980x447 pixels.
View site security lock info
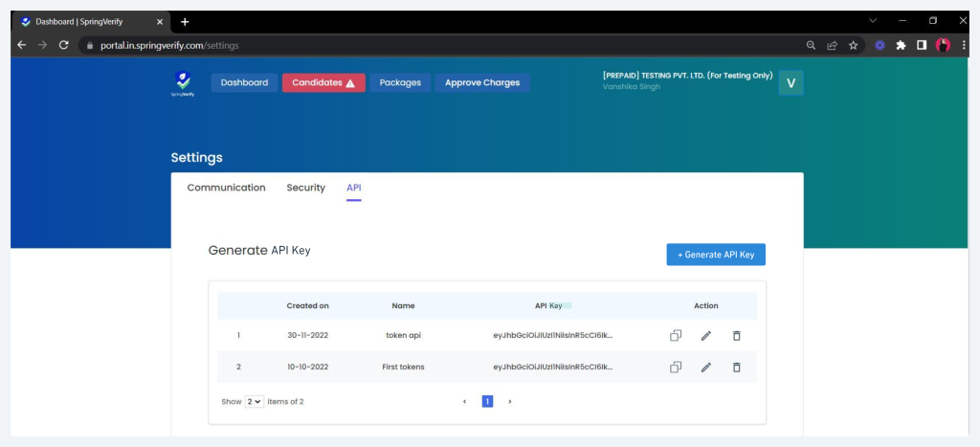(x=89, y=46)
